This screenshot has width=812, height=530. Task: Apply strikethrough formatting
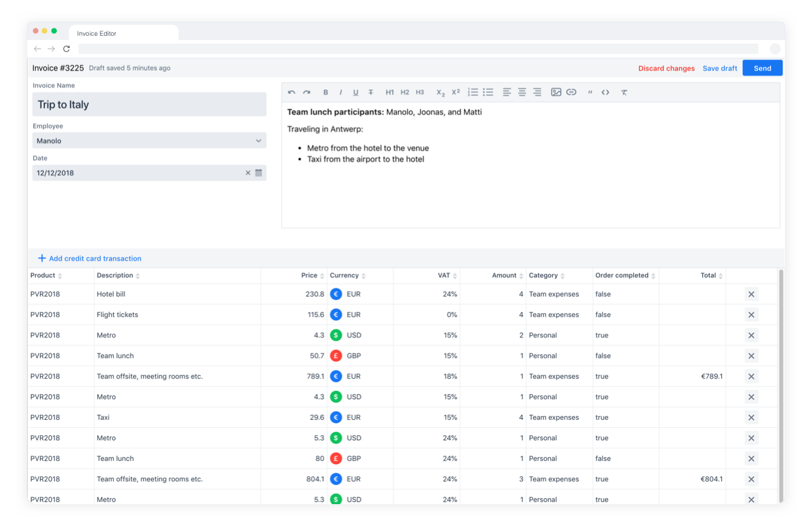click(371, 92)
